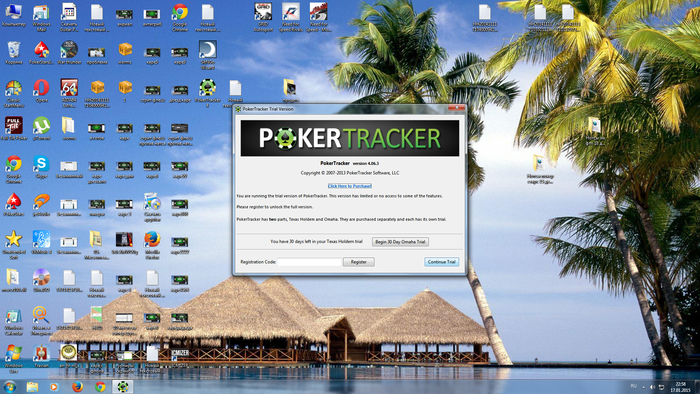Viewport: 700px width, 394px height.
Task: Select the Classic Start Menu icon
Action: [13, 93]
